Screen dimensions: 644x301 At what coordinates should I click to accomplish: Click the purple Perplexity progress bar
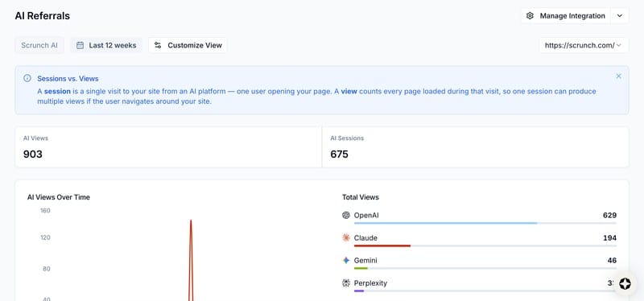point(359,291)
